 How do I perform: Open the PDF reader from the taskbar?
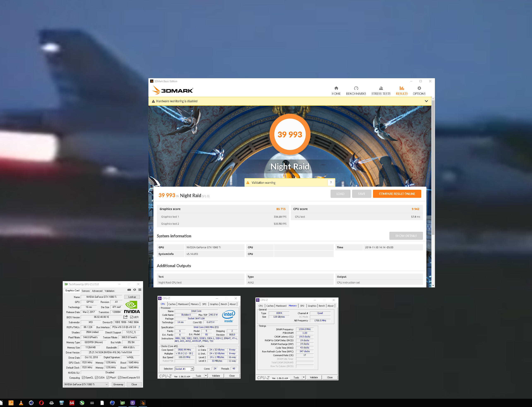pyautogui.click(x=11, y=403)
